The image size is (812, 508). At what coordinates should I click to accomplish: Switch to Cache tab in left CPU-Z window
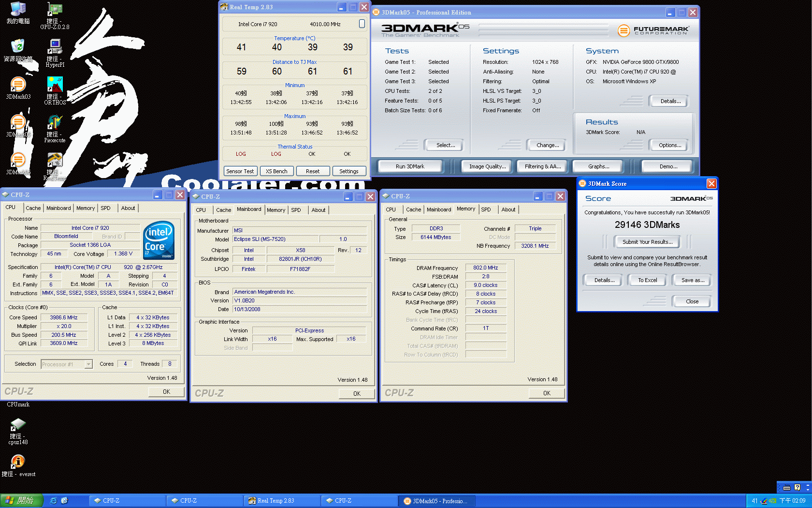(33, 208)
